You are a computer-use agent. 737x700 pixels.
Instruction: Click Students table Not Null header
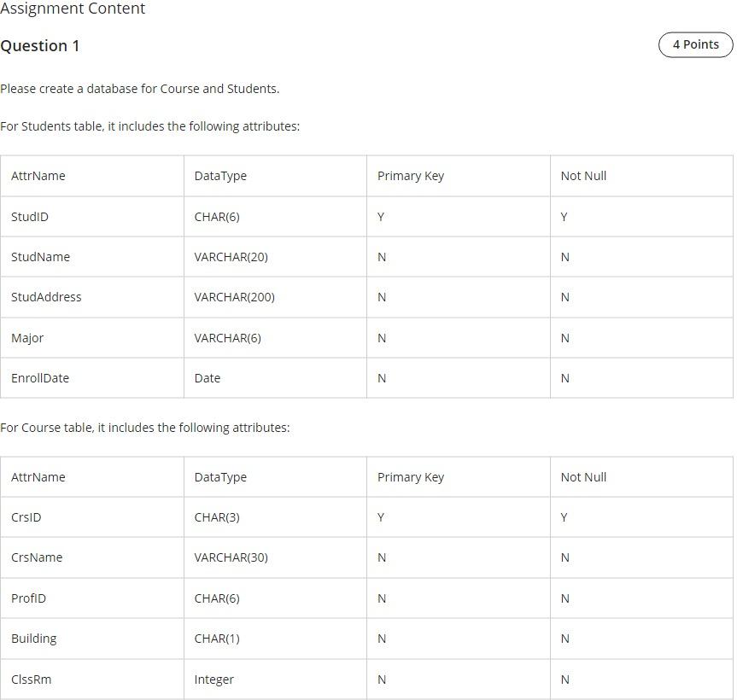pos(641,176)
